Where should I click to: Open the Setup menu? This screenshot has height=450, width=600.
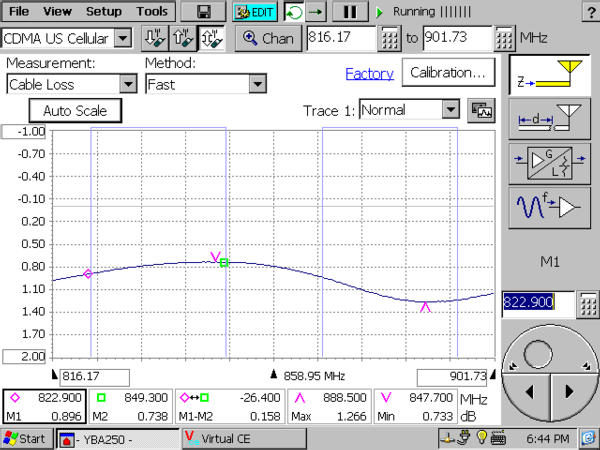click(103, 12)
